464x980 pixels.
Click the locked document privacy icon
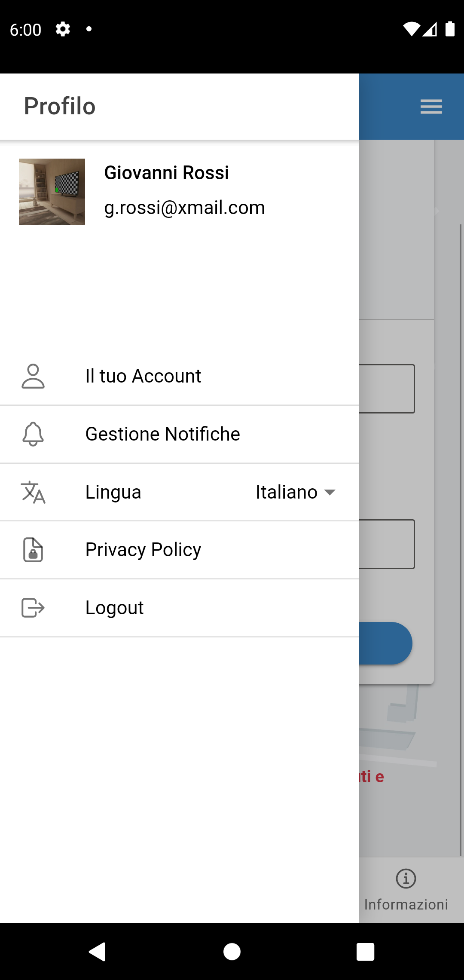point(33,550)
